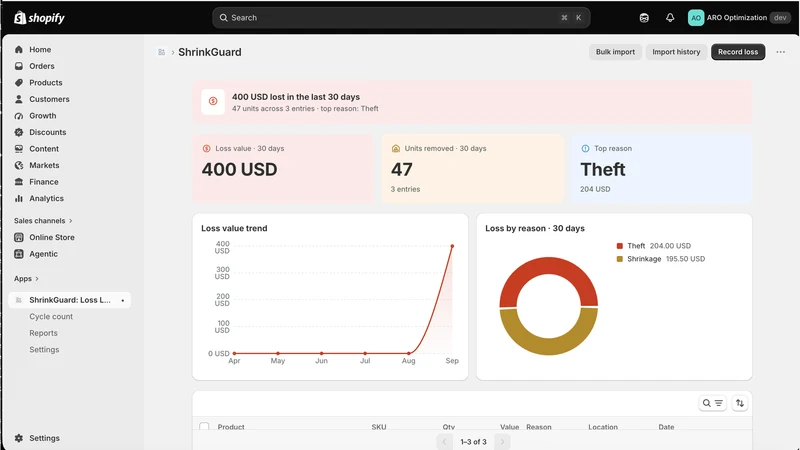Click the Theft red legend swatch
The width and height of the screenshot is (800, 450).
(x=619, y=246)
